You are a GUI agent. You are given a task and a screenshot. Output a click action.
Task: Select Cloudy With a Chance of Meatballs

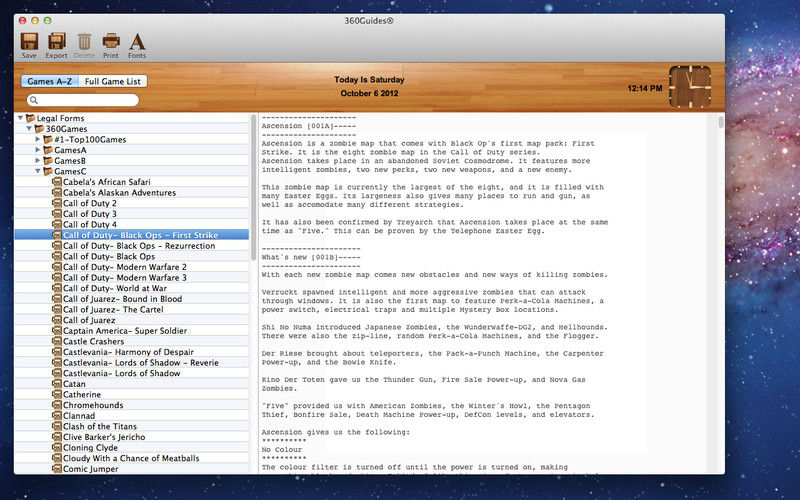(x=131, y=458)
